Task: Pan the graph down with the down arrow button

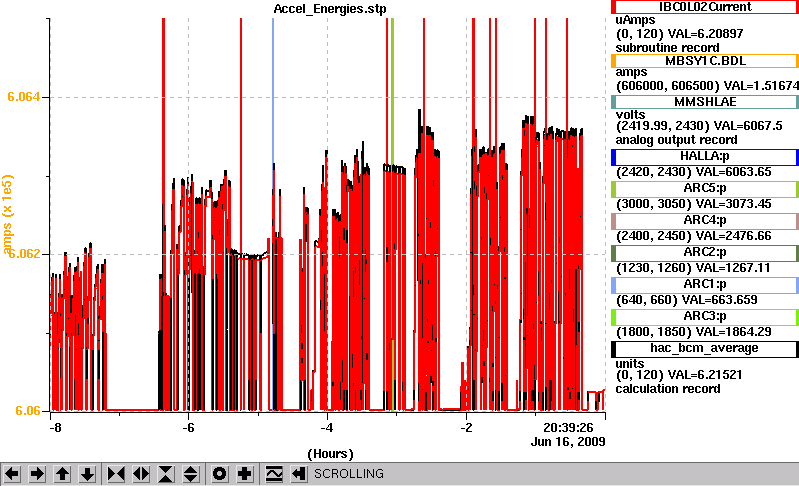Action: click(88, 474)
